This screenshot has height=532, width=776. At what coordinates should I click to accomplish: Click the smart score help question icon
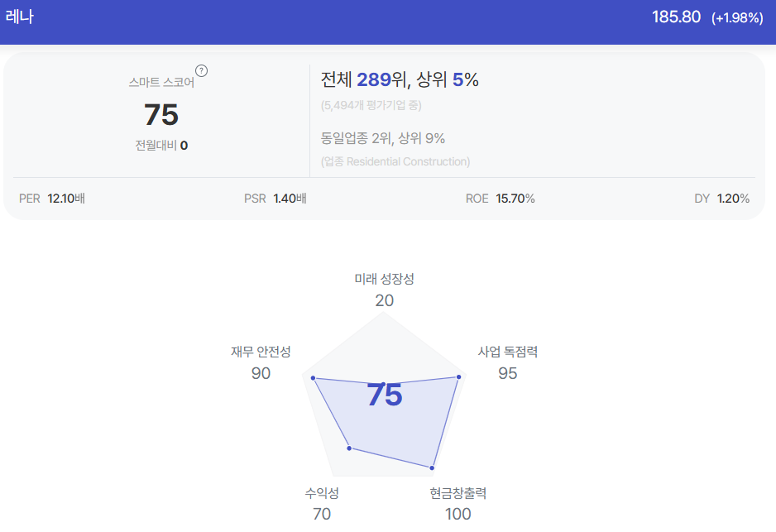tap(201, 71)
